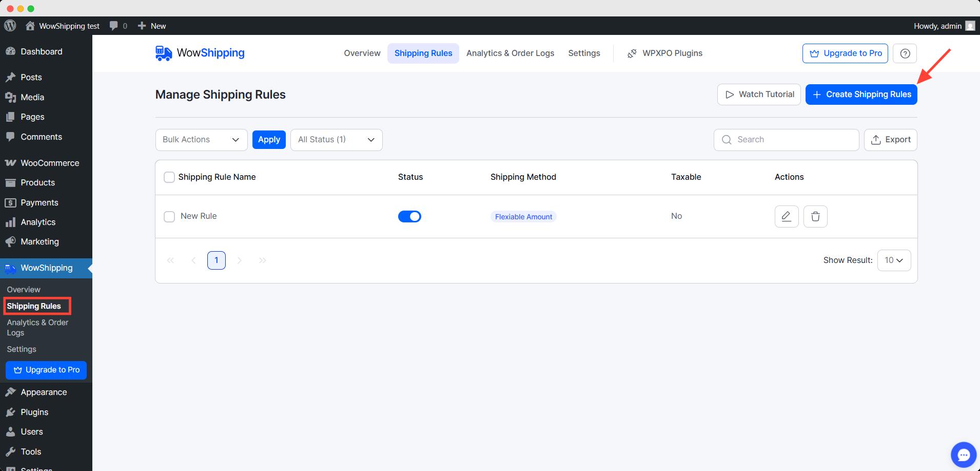Apply the selected bulk action
Screen dimensions: 980x471
point(269,140)
